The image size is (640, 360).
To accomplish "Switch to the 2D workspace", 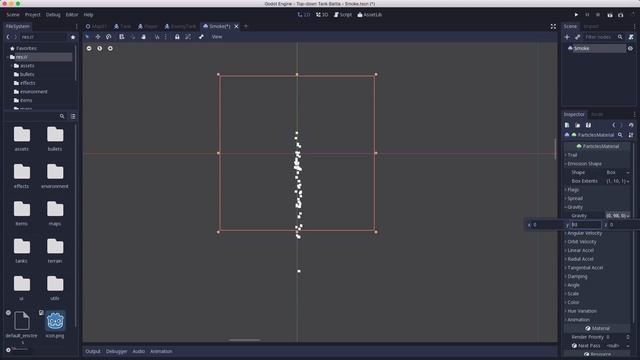I will click(304, 15).
